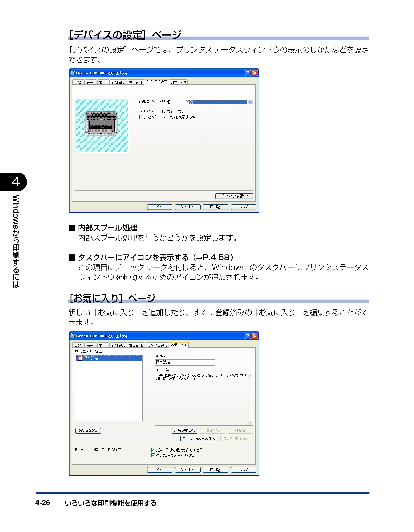Click the help question-mark icon in the upper dialog
The image size is (414, 532).
248,73
